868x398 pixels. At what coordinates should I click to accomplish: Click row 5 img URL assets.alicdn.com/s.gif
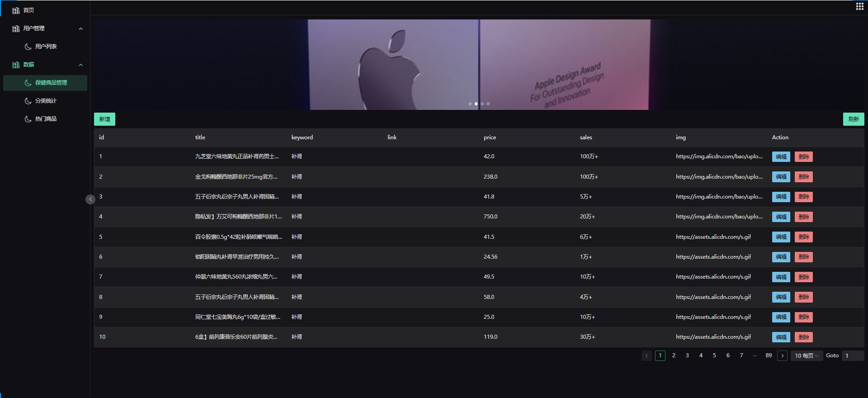[713, 237]
